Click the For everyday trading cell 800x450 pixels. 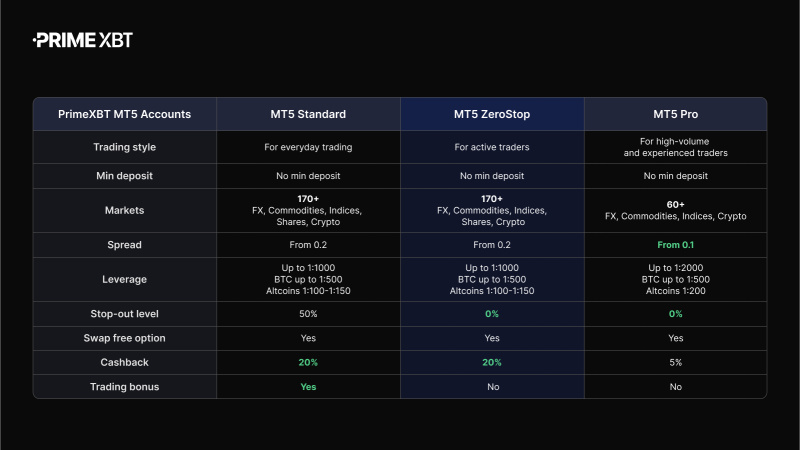coord(309,147)
